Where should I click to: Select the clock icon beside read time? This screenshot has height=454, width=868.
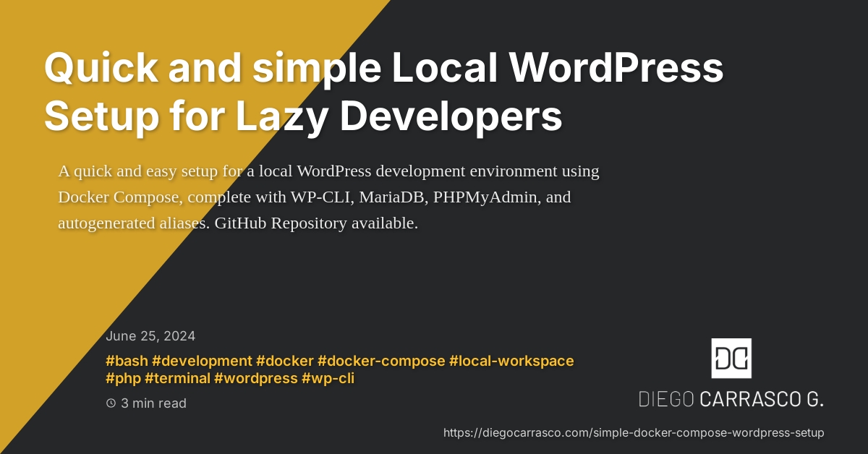(x=110, y=403)
